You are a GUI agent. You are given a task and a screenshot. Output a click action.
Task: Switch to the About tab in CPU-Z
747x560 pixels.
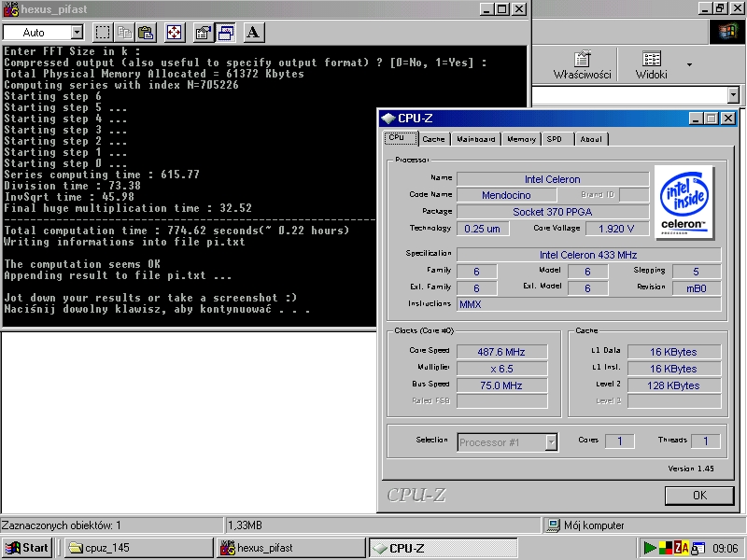point(591,139)
